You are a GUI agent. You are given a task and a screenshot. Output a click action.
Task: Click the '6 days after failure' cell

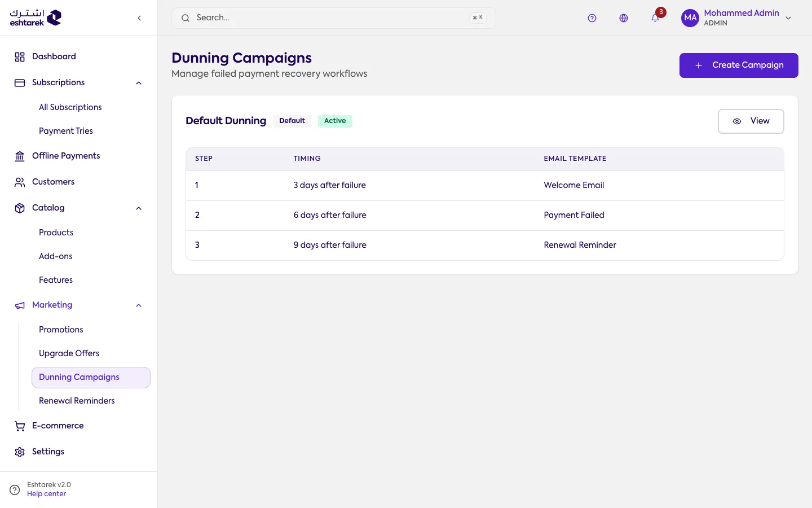(x=330, y=215)
